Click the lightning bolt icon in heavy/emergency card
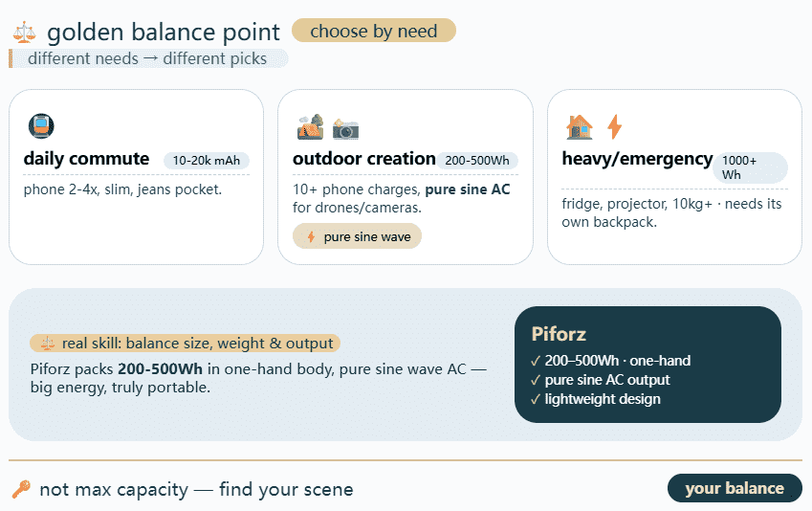The width and height of the screenshot is (812, 511). click(615, 126)
